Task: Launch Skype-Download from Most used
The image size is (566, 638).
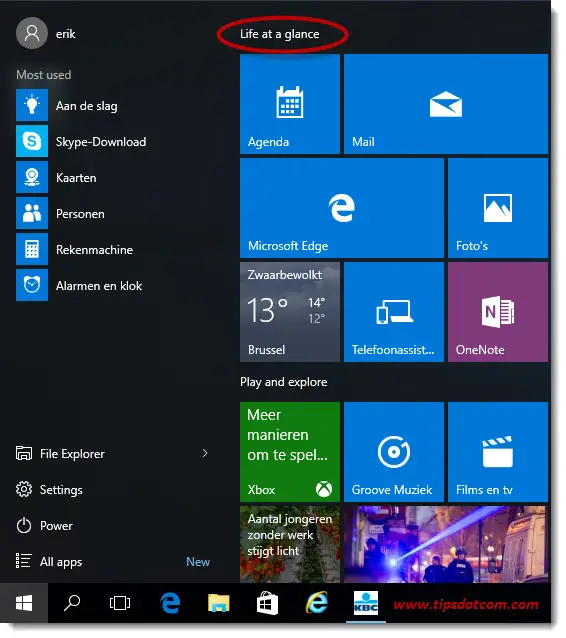Action: (x=114, y=142)
